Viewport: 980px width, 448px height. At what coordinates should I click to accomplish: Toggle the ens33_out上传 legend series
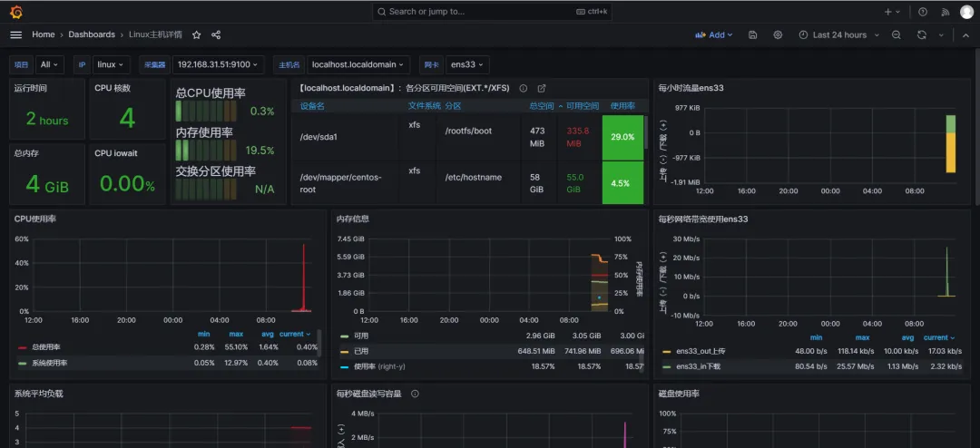700,351
